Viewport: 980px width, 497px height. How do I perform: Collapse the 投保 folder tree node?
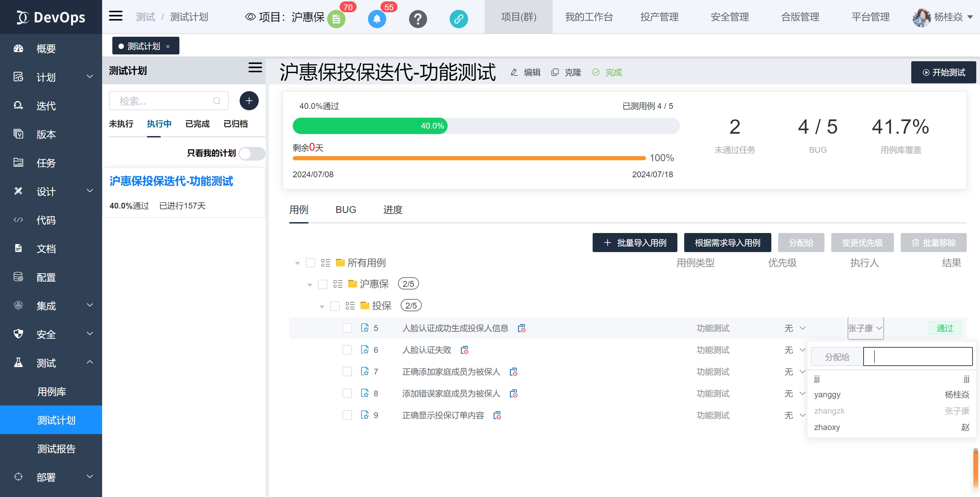[x=322, y=306]
